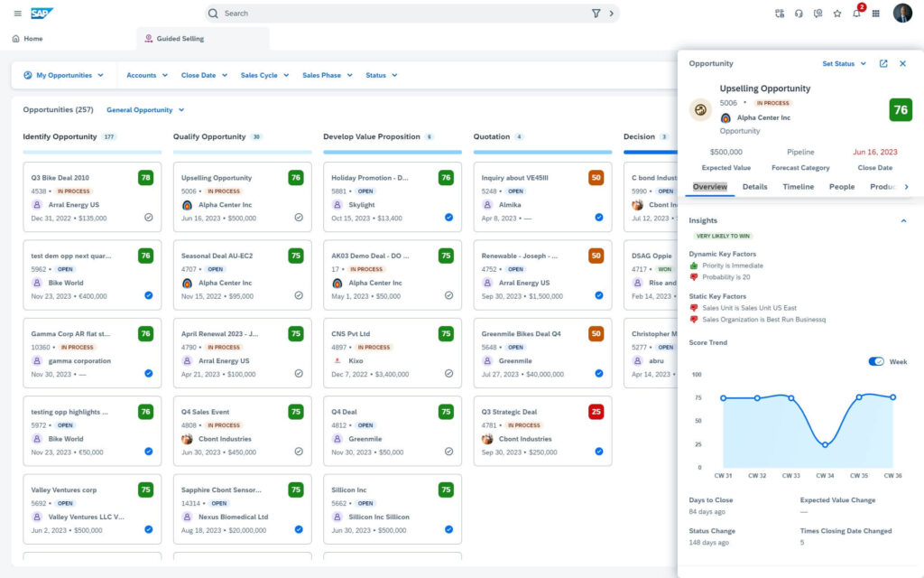Switch to the Timeline tab

point(798,187)
